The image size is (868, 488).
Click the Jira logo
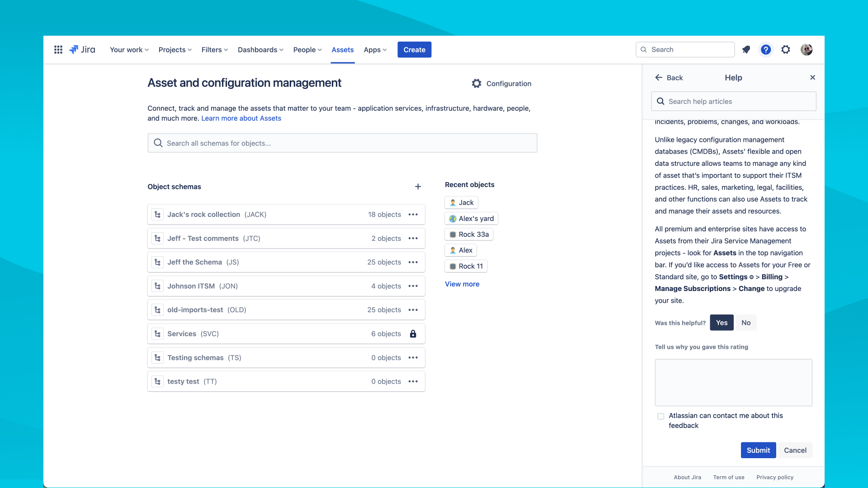(82, 50)
